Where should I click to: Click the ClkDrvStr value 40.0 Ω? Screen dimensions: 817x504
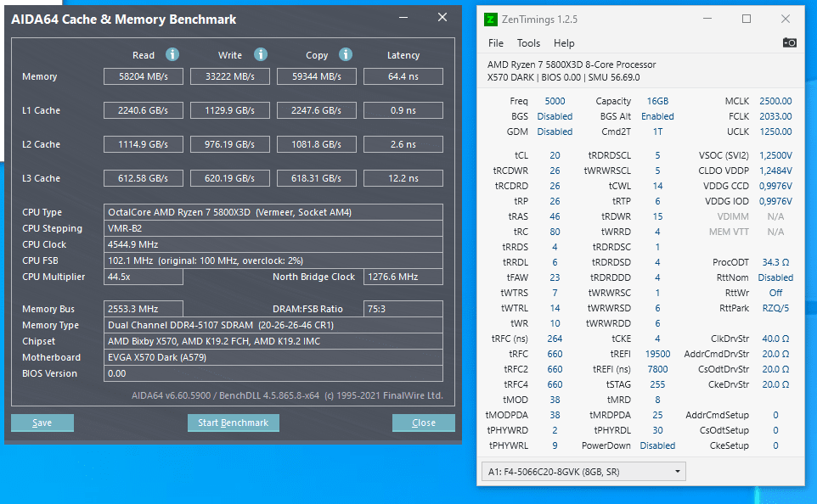[775, 339]
